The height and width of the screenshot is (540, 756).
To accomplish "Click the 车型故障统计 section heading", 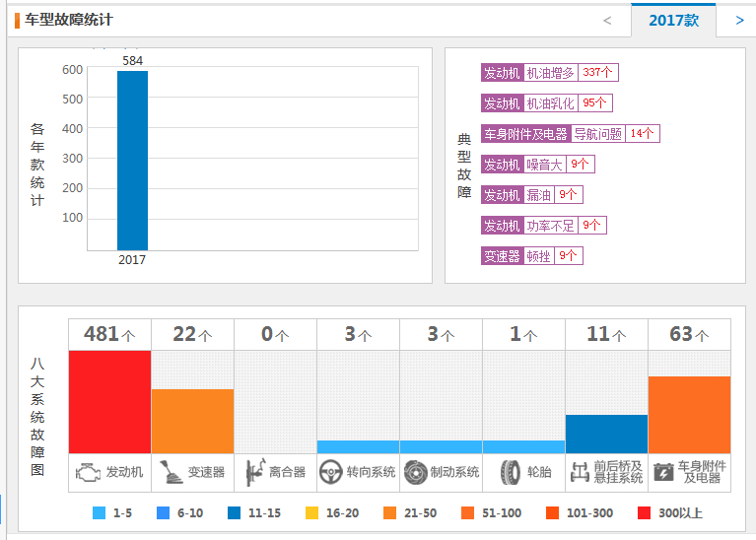I will click(x=69, y=20).
